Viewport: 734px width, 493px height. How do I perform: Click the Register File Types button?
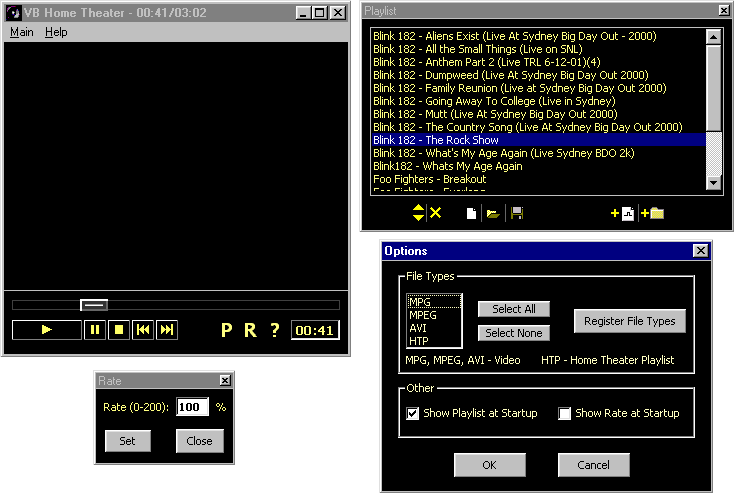pos(629,321)
